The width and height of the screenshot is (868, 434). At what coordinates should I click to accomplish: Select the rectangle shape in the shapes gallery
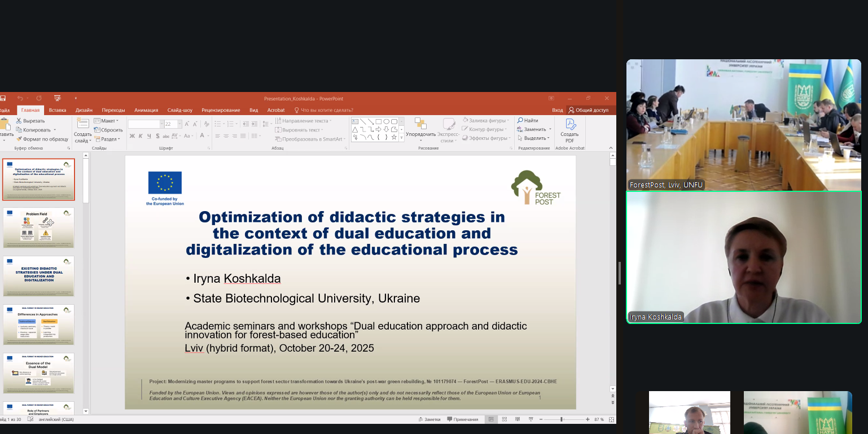(378, 121)
